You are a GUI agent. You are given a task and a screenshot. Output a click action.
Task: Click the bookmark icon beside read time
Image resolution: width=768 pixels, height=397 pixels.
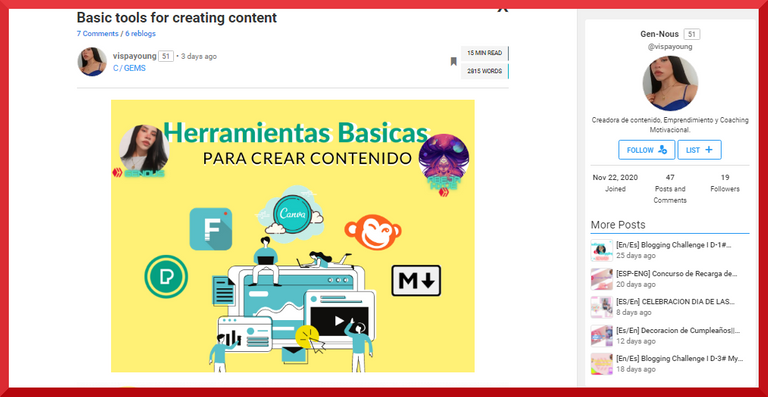454,62
